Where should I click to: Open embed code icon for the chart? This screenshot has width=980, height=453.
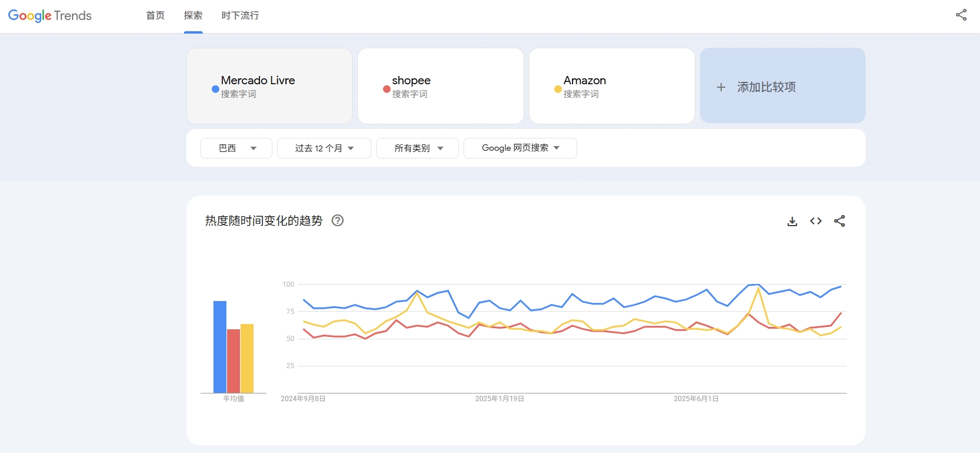pyautogui.click(x=816, y=221)
